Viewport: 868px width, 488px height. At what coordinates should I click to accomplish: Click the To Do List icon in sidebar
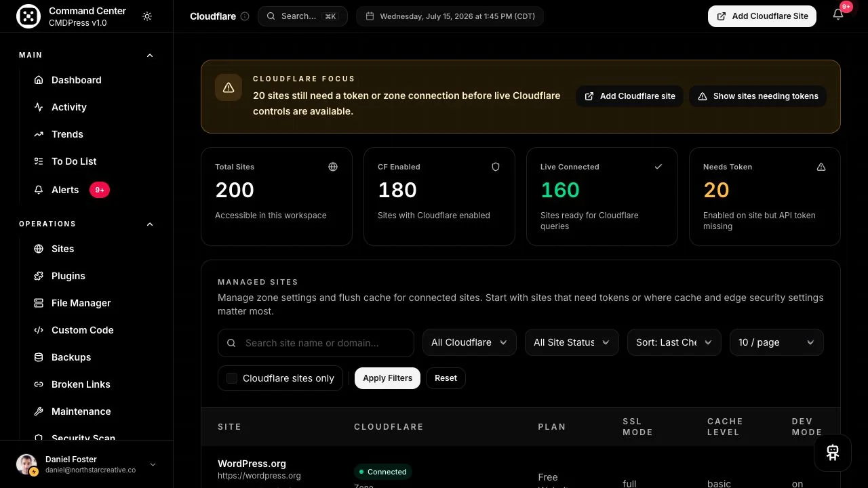pos(39,161)
